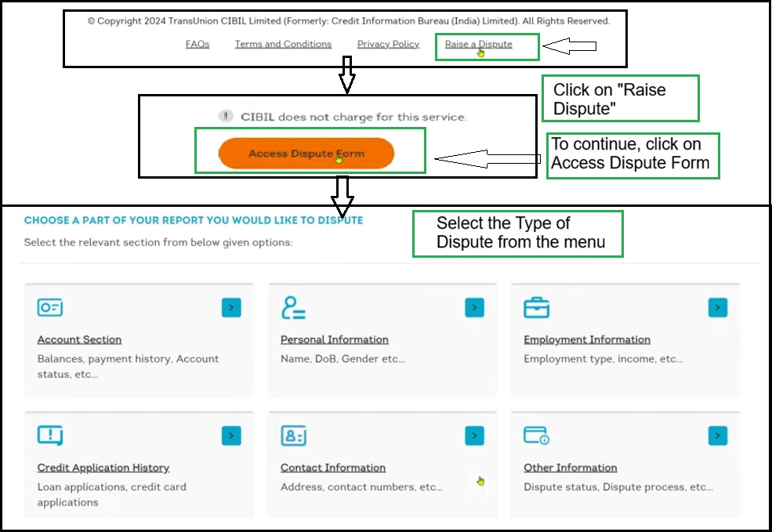Open Other Information via arrow button
Viewport: 772px width, 532px height.
[718, 436]
